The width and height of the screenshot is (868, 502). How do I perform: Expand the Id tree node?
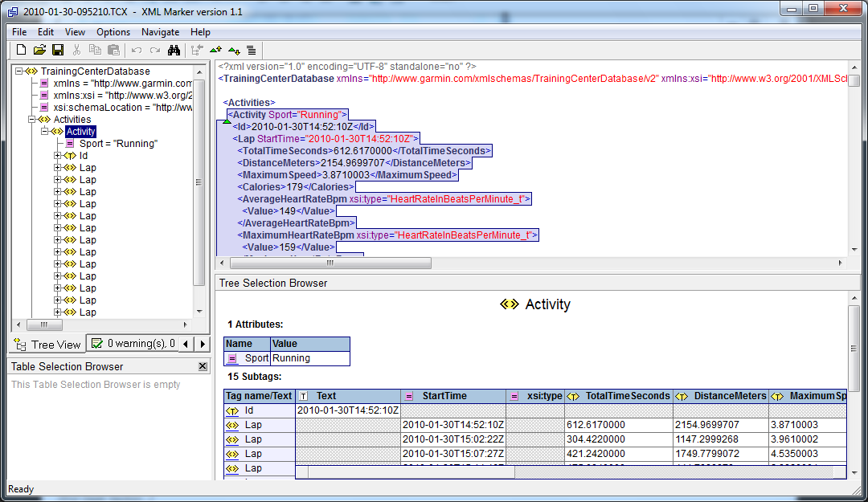click(x=57, y=156)
